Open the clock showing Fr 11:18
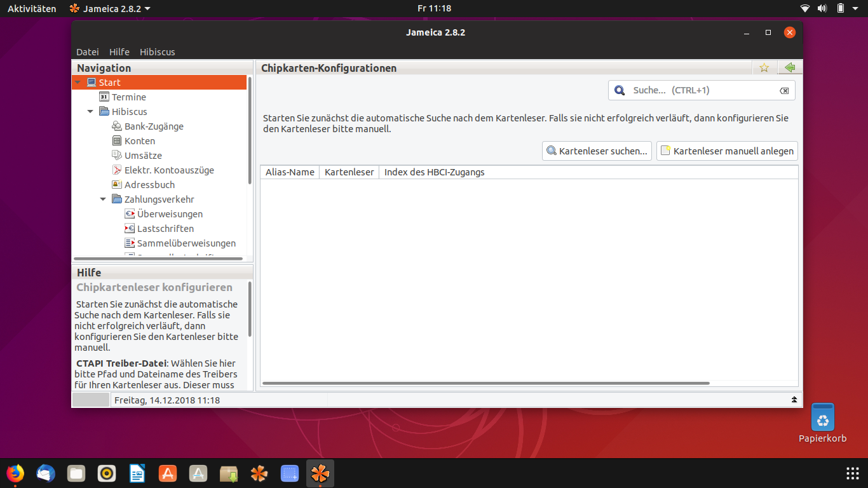This screenshot has width=868, height=488. pyautogui.click(x=435, y=8)
